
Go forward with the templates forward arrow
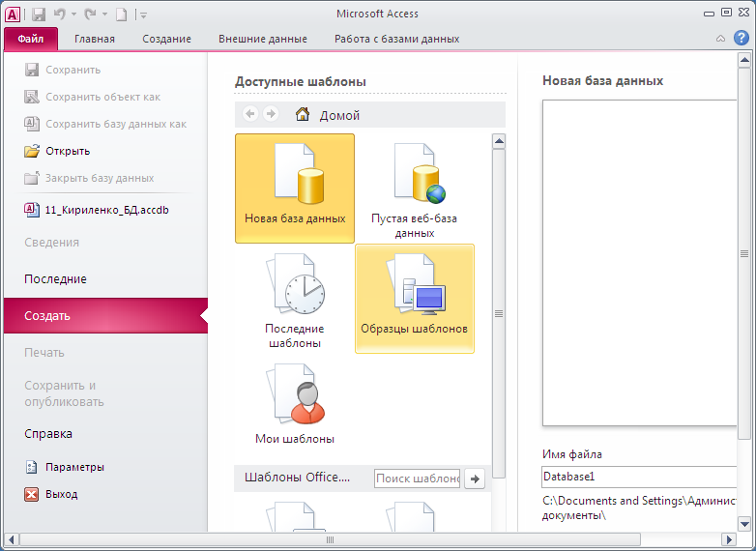[271, 114]
